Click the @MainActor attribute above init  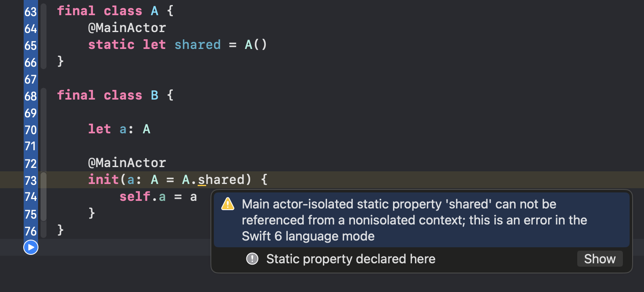(x=127, y=163)
